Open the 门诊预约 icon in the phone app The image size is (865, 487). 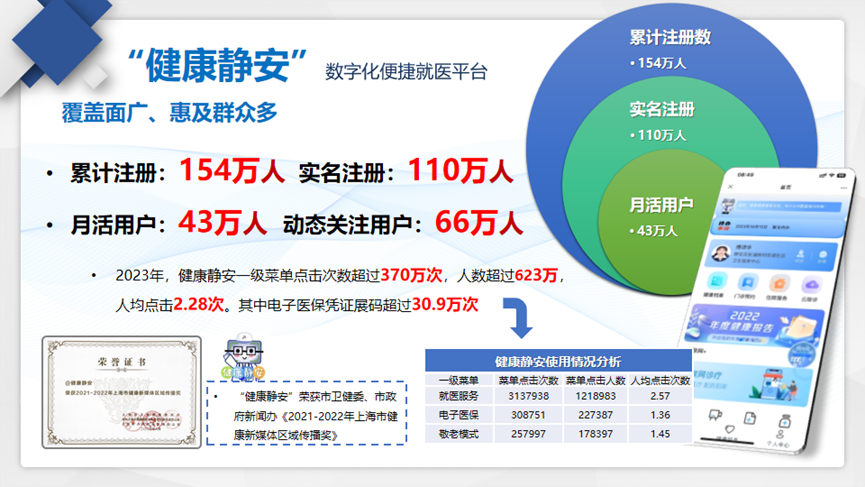[x=747, y=283]
